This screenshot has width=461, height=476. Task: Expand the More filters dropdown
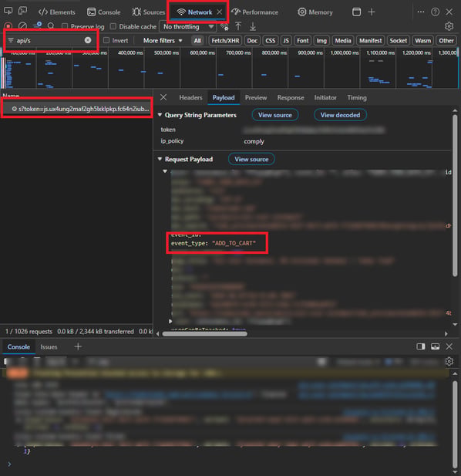pyautogui.click(x=163, y=40)
